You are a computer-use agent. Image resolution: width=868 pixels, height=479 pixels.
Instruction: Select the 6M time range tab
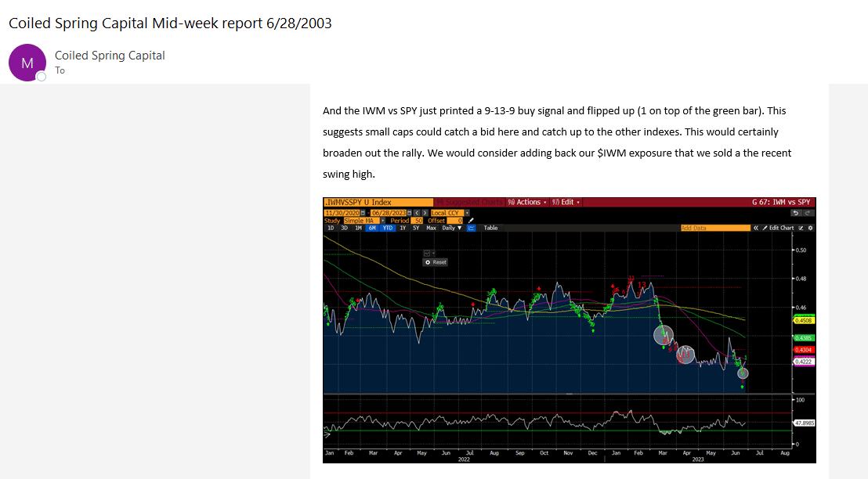click(x=372, y=228)
